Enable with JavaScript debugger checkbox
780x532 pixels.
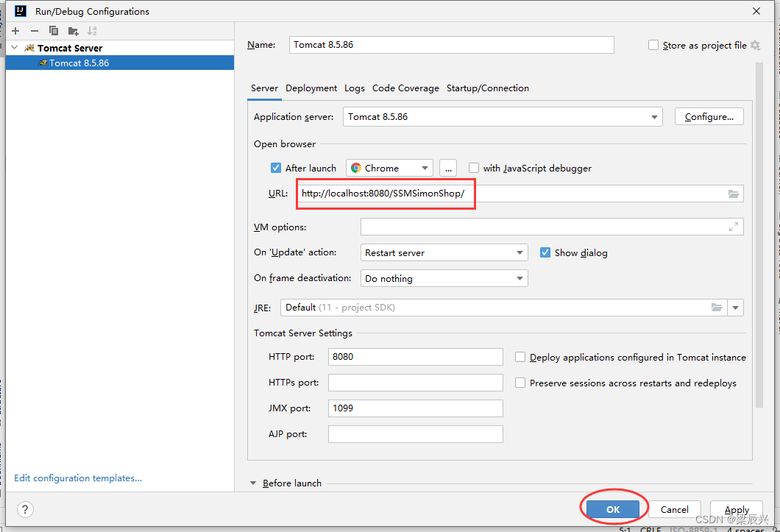[474, 169]
